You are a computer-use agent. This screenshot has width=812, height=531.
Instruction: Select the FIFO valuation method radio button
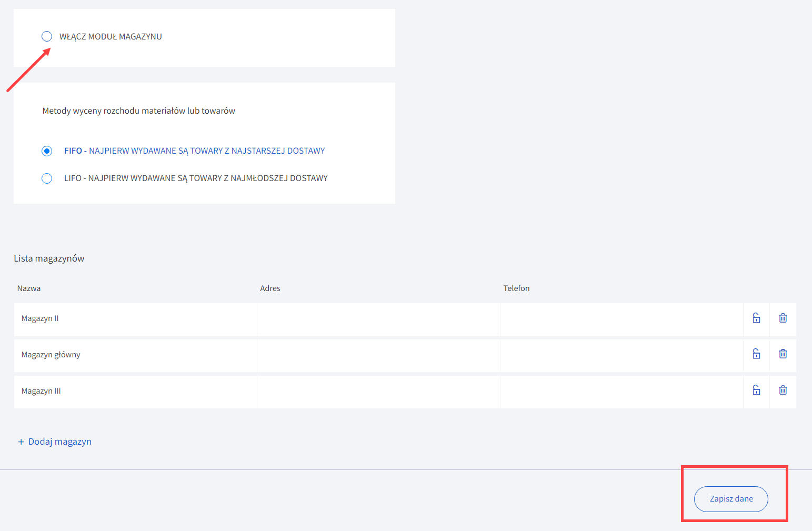point(47,151)
